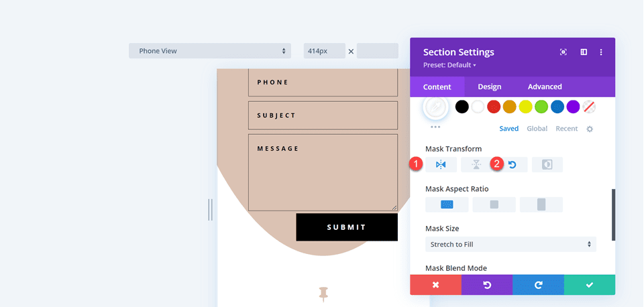Pick the red color swatch
644x307 pixels.
[x=494, y=107]
